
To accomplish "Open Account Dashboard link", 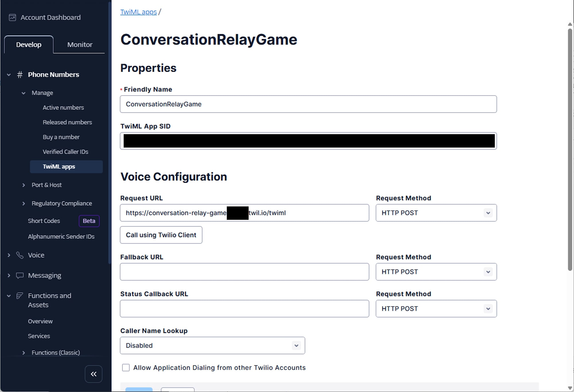I will [x=51, y=17].
